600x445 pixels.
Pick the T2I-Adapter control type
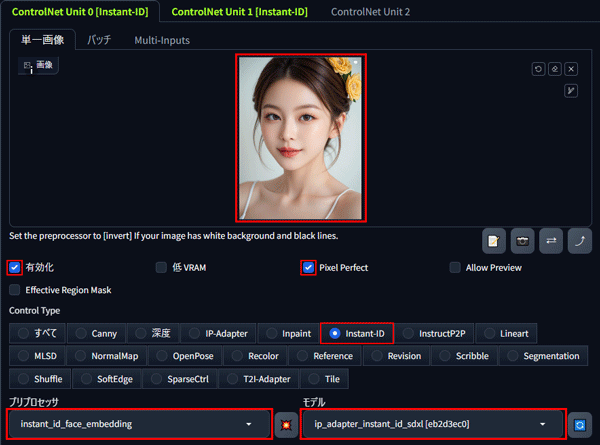point(259,379)
